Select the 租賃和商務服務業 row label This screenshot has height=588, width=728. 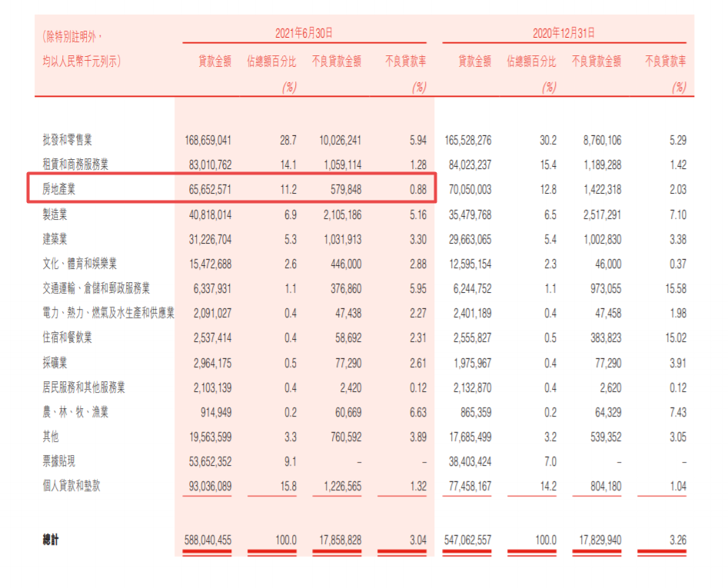[x=75, y=164]
